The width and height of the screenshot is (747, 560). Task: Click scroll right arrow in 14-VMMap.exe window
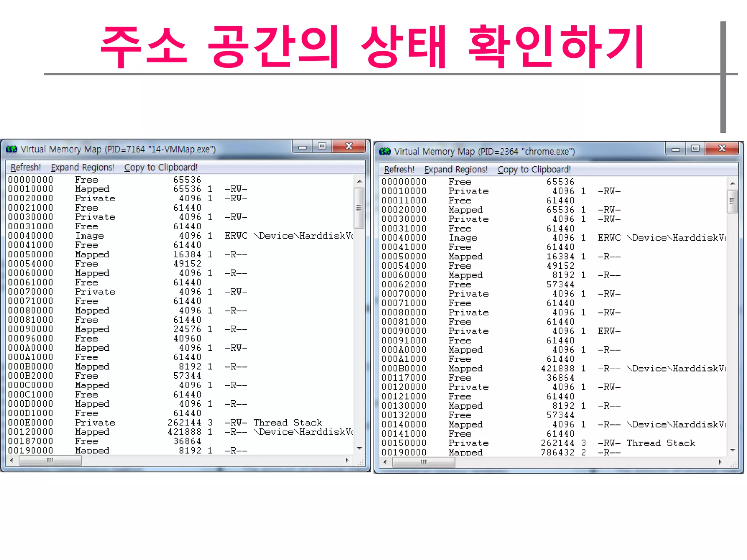[347, 460]
